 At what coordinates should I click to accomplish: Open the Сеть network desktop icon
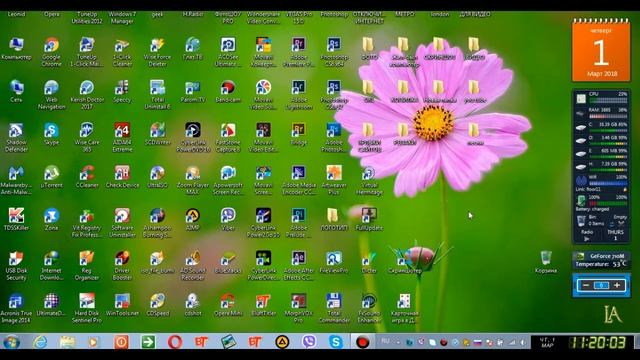16,91
